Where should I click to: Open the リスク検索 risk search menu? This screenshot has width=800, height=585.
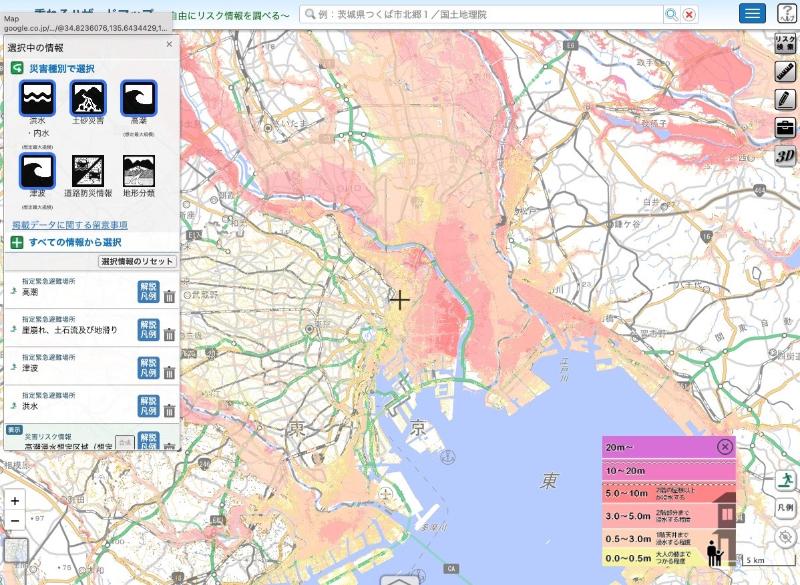tap(785, 43)
